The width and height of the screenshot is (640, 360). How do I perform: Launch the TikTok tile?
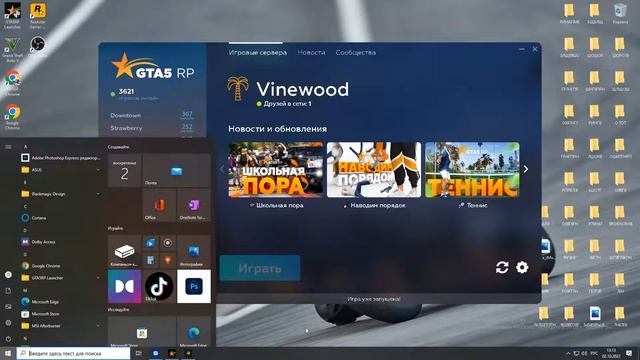159,286
